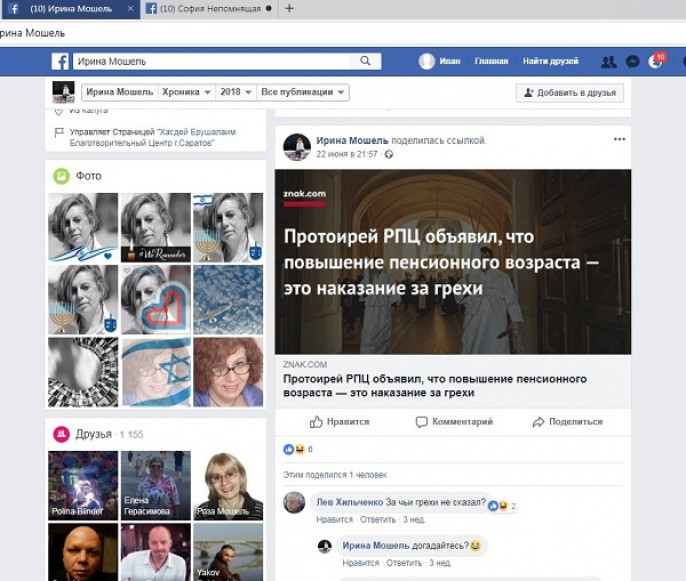Viewport: 686px width, 581px height.
Task: Open the friend requests icon
Action: pyautogui.click(x=609, y=62)
